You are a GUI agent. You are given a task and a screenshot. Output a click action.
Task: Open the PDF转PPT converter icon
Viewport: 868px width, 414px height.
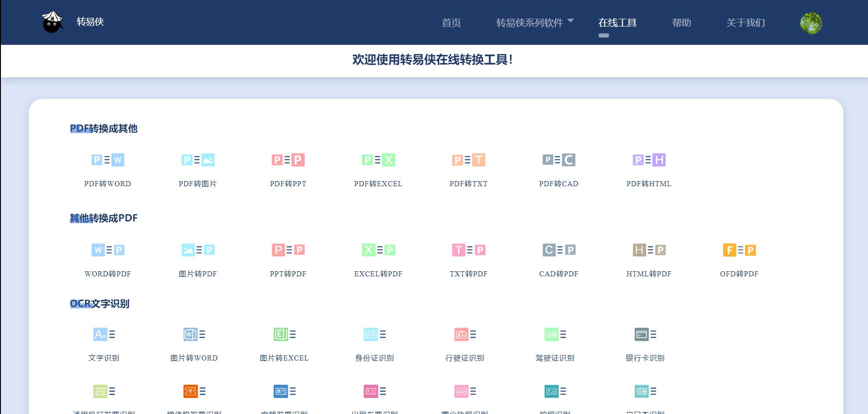coord(288,160)
